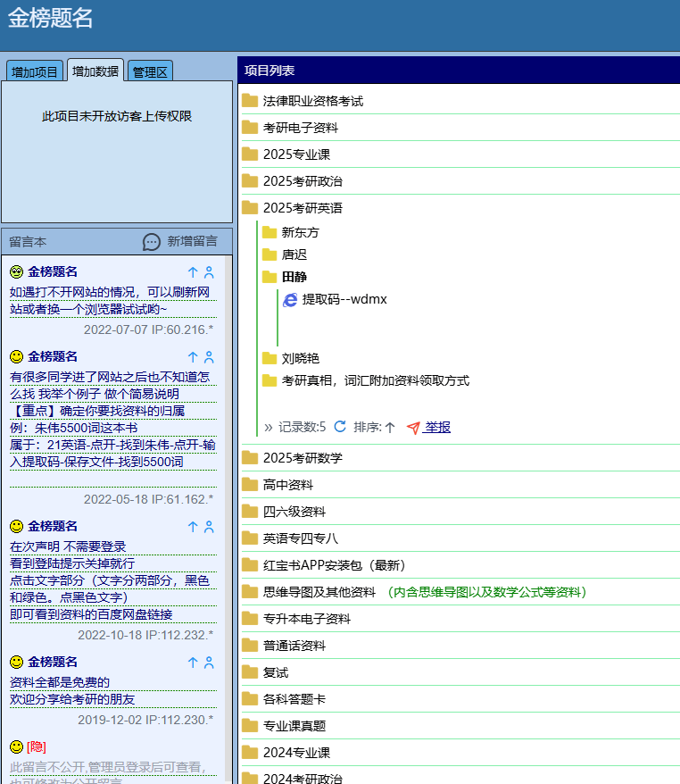Open the 提取码--wdmx link
The width and height of the screenshot is (680, 784).
point(344,299)
